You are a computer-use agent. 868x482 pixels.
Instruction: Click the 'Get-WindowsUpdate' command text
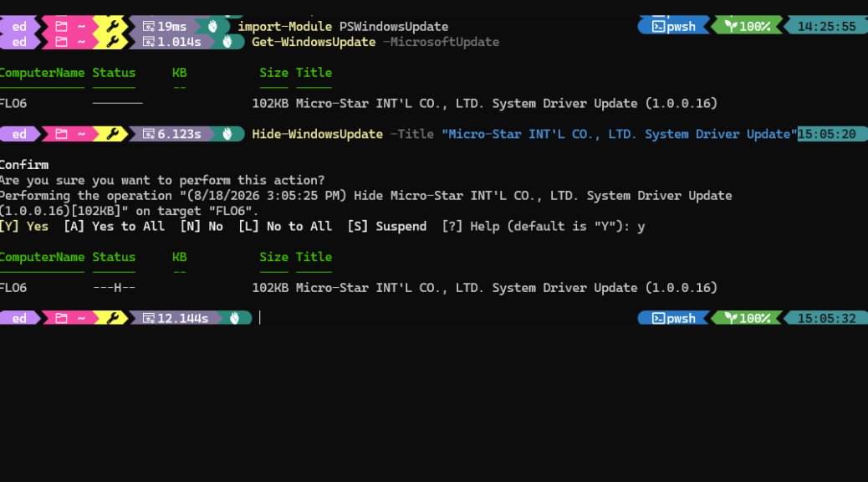pos(314,42)
